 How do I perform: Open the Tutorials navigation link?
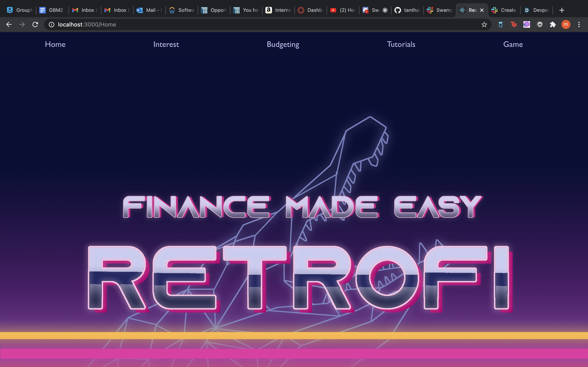pyautogui.click(x=401, y=44)
